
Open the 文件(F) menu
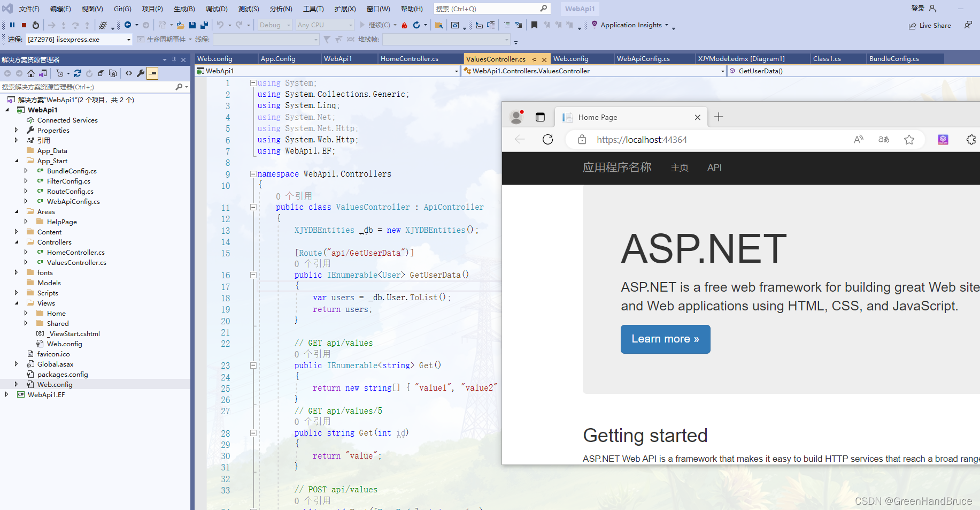[x=29, y=9]
